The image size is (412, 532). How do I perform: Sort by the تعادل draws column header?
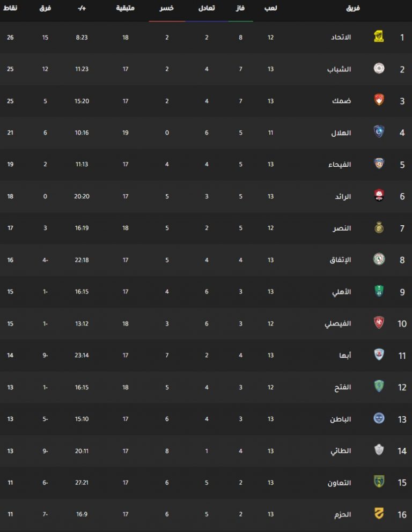[x=207, y=8]
